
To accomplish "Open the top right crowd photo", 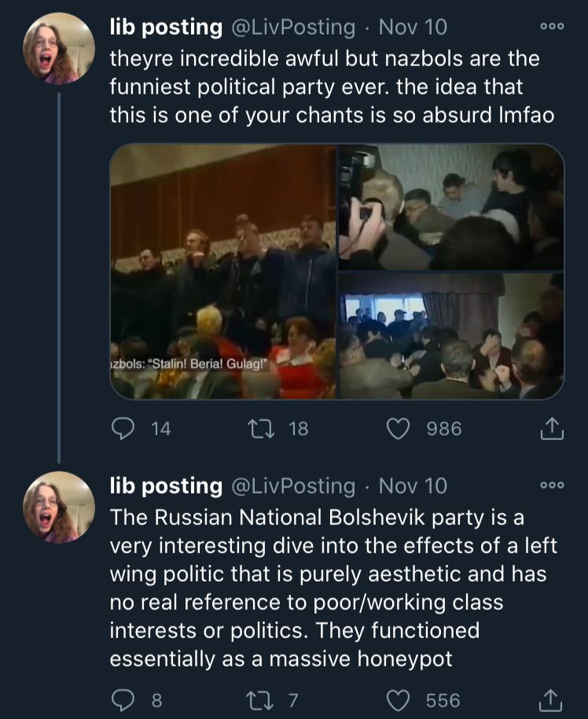I will coord(451,207).
